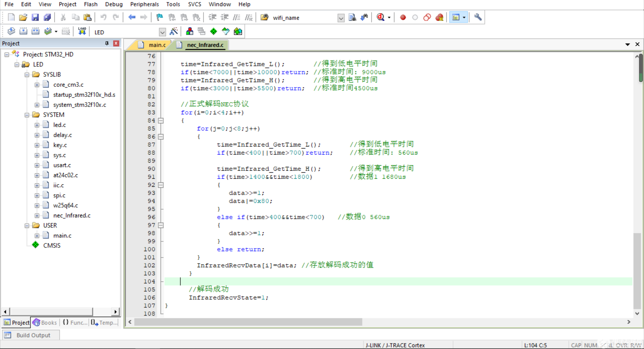Expand the nec_Infrared.c tree node
Screen dimensions: 644x349
37,216
